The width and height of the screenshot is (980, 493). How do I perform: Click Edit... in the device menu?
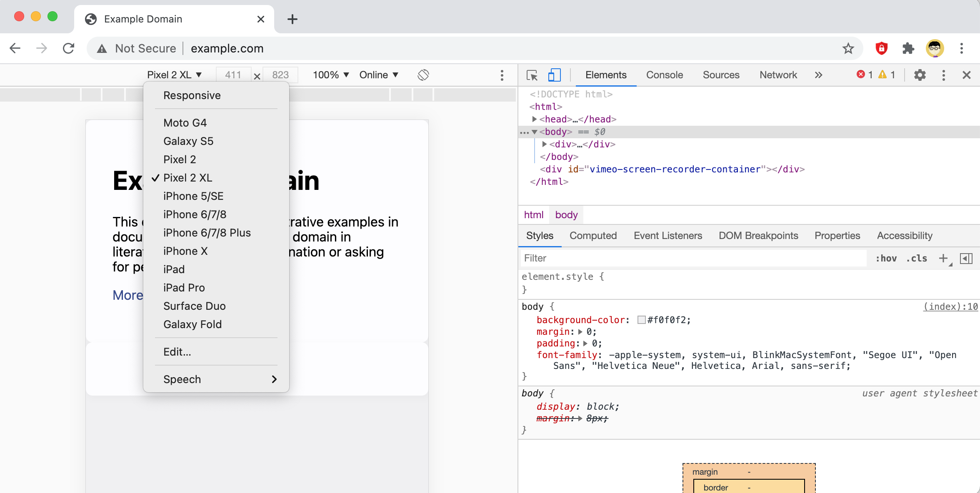click(177, 352)
